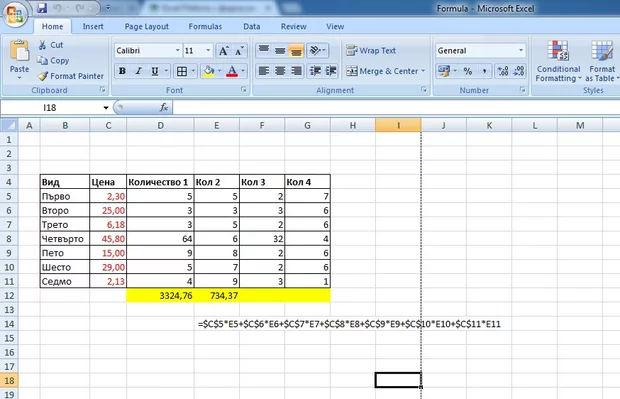Screen dimensions: 620x399
Task: Click the Increase Font Size icon
Action: [223, 51]
